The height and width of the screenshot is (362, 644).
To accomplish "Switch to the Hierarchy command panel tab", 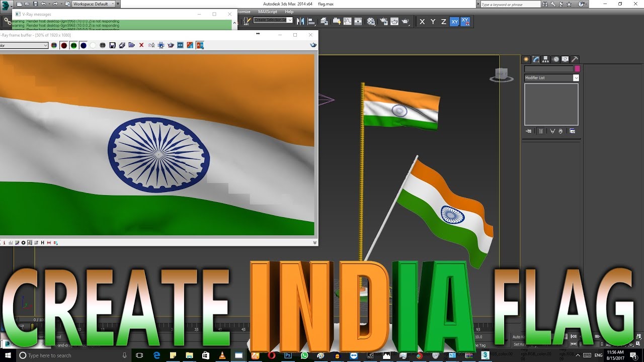I will (546, 59).
